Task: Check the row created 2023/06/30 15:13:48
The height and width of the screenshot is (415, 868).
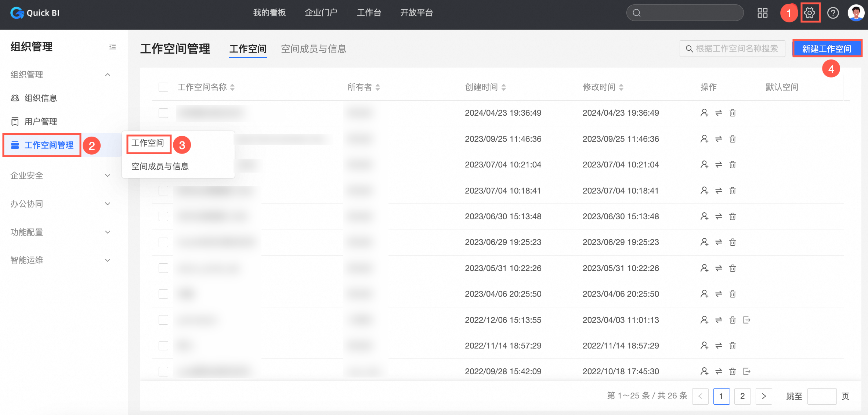Action: (x=163, y=216)
